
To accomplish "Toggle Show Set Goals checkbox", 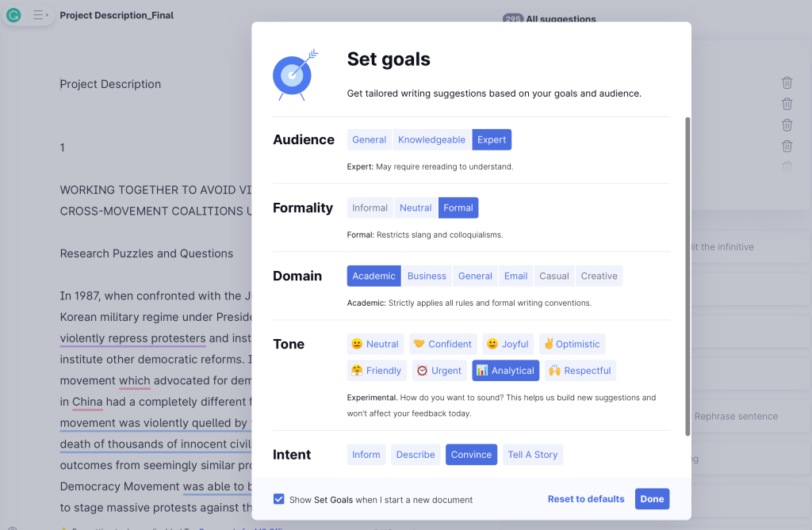I will click(278, 499).
